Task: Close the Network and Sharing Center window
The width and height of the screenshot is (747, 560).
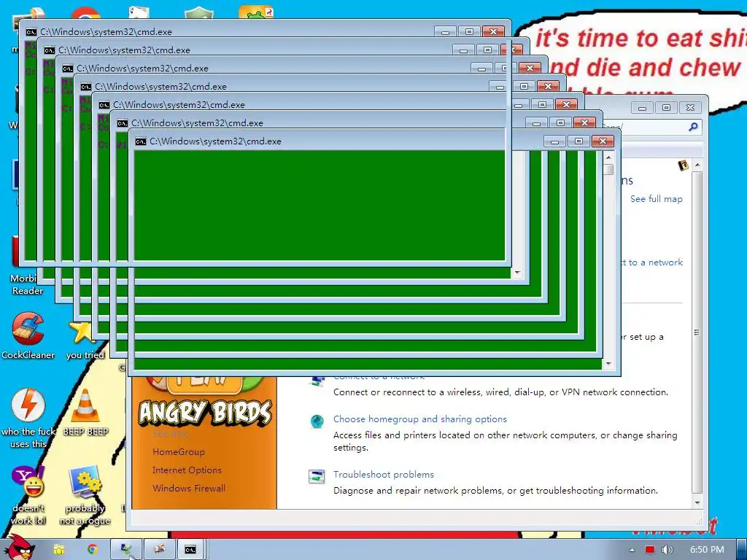Action: 690,108
